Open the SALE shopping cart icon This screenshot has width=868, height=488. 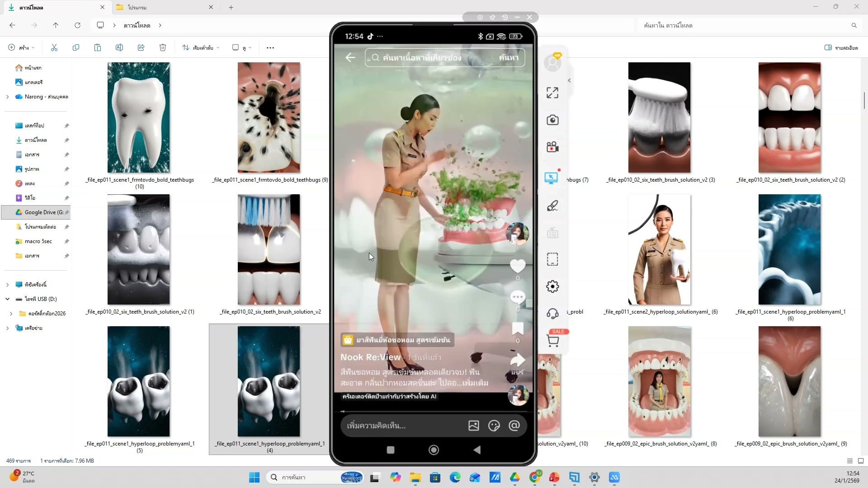[552, 341]
